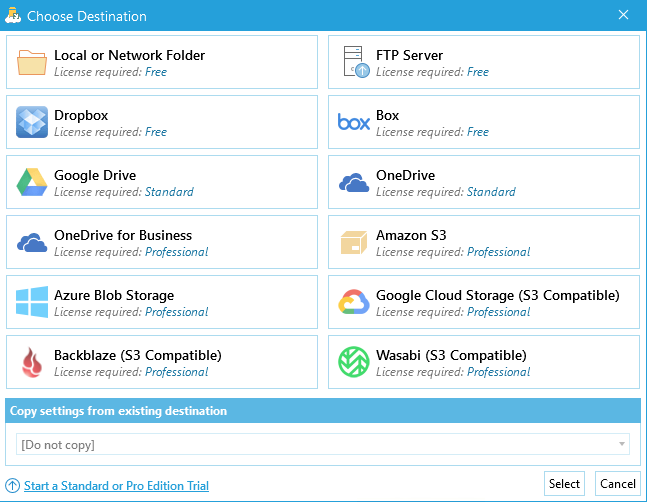Viewport: 647px width, 502px height.
Task: Choose the Google Drive triangle icon
Action: click(32, 182)
